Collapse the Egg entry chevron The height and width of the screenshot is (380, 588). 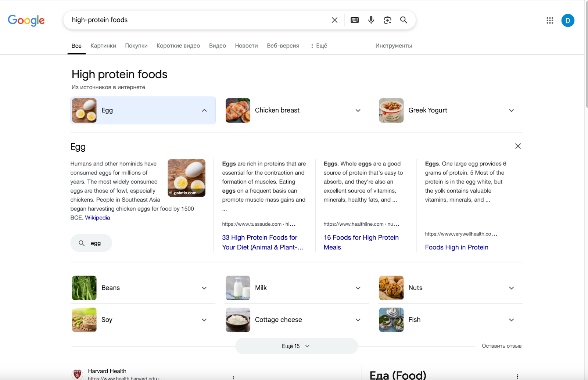point(204,110)
